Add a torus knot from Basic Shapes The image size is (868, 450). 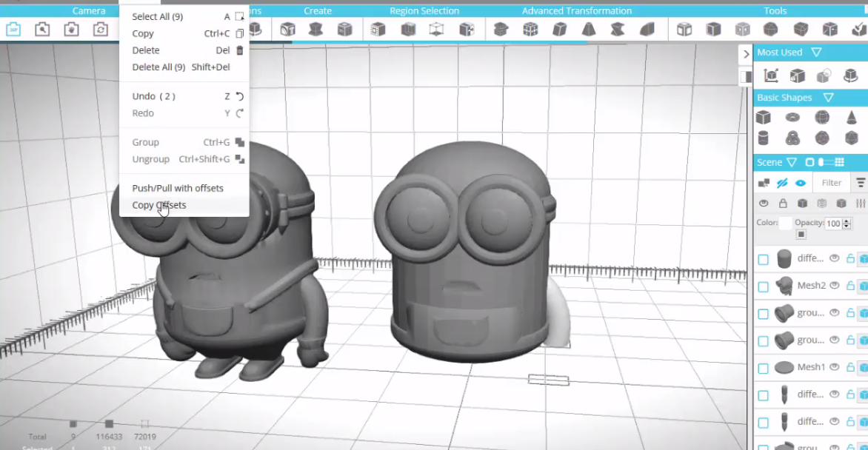[792, 137]
